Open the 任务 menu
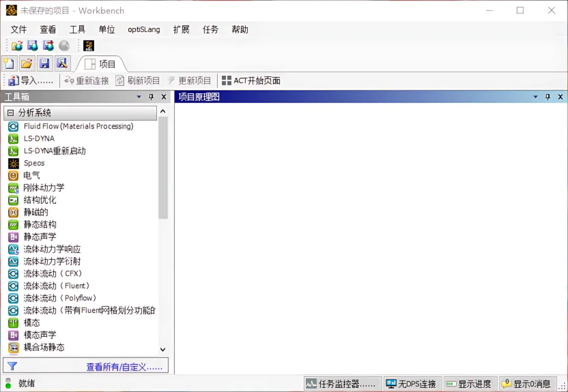Image resolution: width=568 pixels, height=392 pixels. pyautogui.click(x=210, y=29)
